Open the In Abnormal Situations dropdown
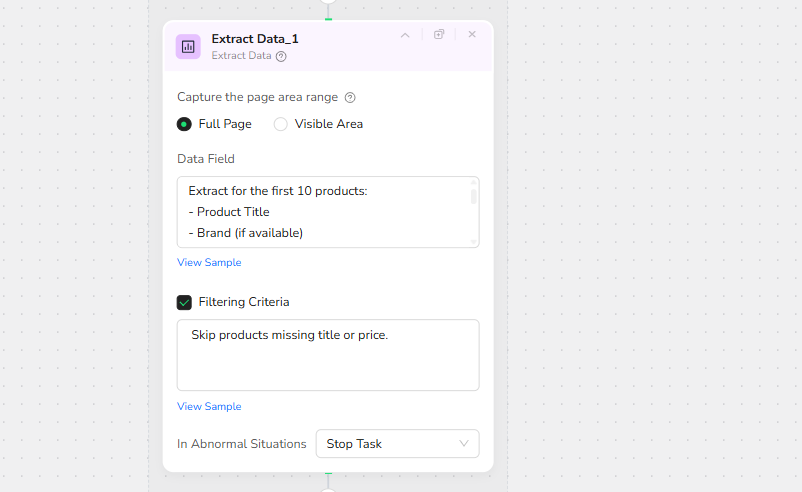The height and width of the screenshot is (492, 802). coord(397,443)
